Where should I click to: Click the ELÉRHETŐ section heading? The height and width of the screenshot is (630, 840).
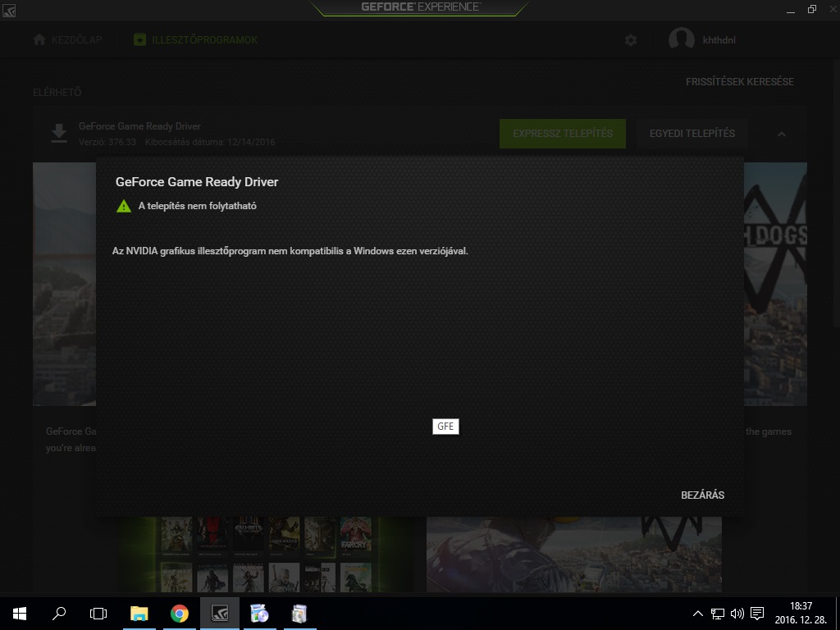pos(57,92)
